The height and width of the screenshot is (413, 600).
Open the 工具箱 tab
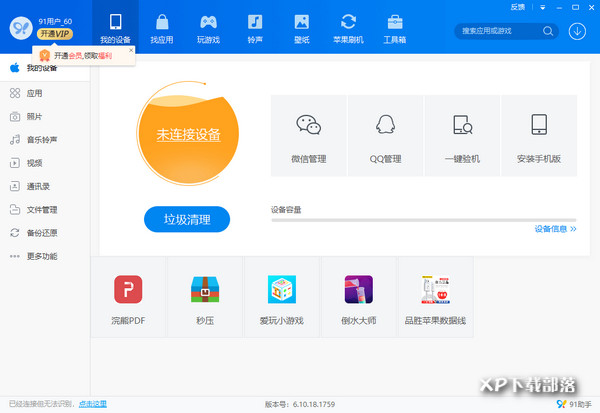pyautogui.click(x=395, y=28)
